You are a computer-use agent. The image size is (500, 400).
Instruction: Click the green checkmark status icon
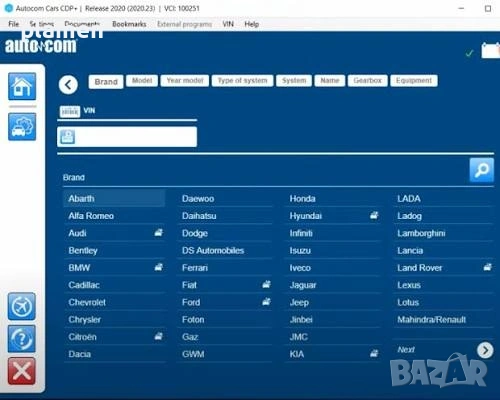pyautogui.click(x=469, y=53)
